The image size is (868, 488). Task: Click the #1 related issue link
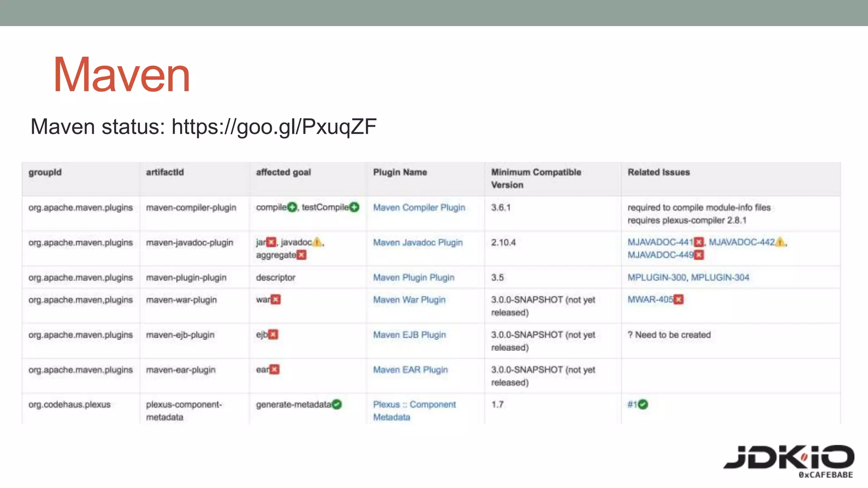click(x=632, y=405)
